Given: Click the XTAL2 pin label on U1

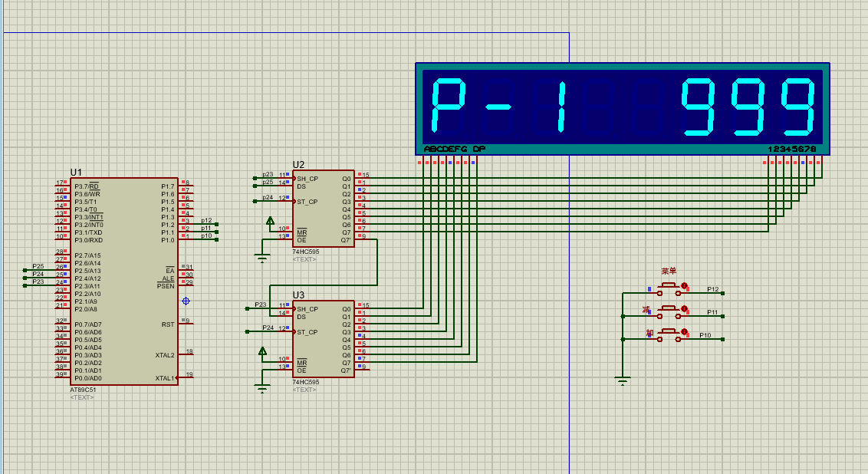Looking at the screenshot, I should pos(164,356).
